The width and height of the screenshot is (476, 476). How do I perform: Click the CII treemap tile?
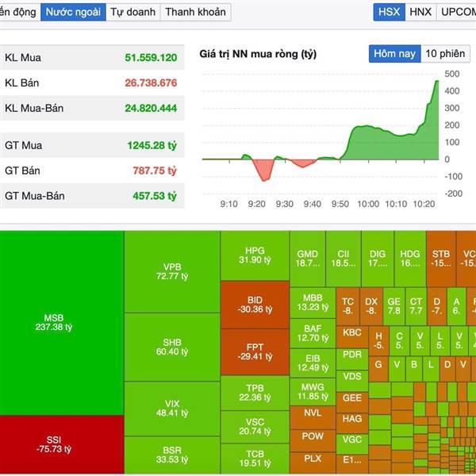pyautogui.click(x=344, y=259)
